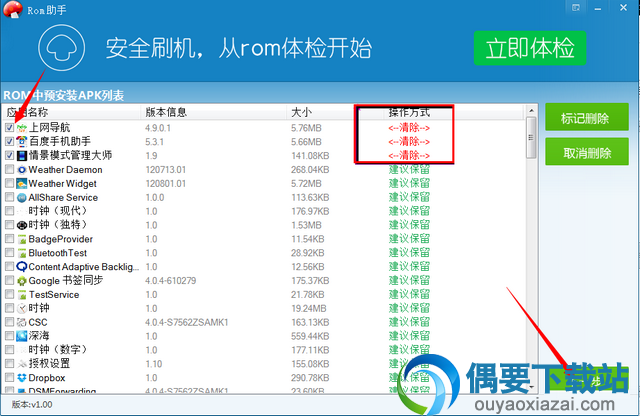This screenshot has width=640, height=416.
Task: Uncheck the 上网导航 checkbox
Action: [9, 127]
